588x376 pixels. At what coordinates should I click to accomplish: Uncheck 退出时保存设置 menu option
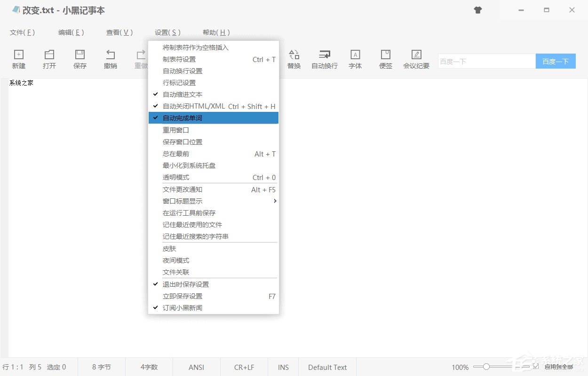click(x=186, y=284)
